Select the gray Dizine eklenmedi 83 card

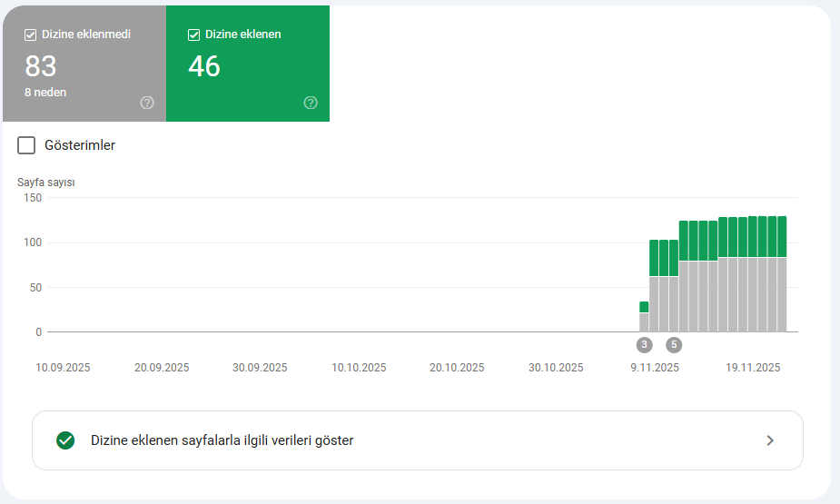pos(84,64)
